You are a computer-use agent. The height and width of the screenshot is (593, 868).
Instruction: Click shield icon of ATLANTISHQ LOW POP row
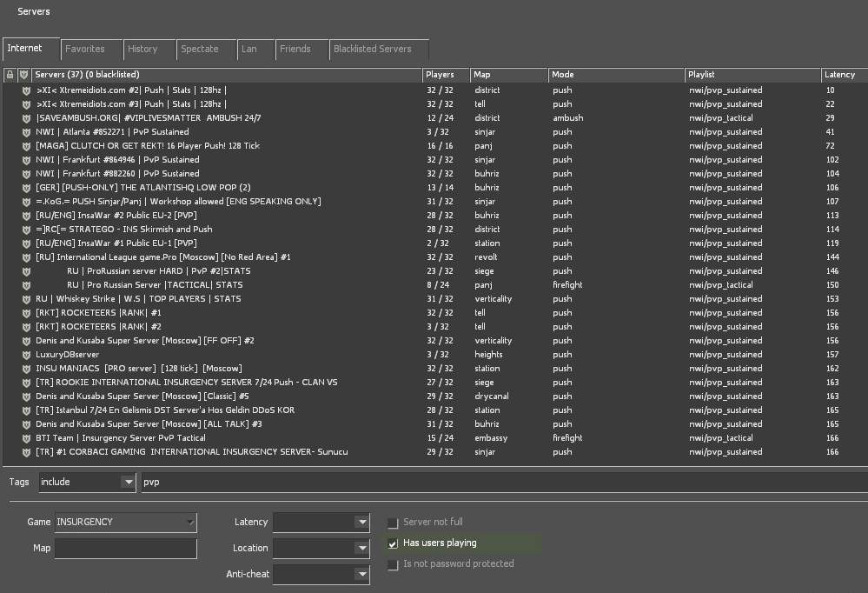click(26, 187)
